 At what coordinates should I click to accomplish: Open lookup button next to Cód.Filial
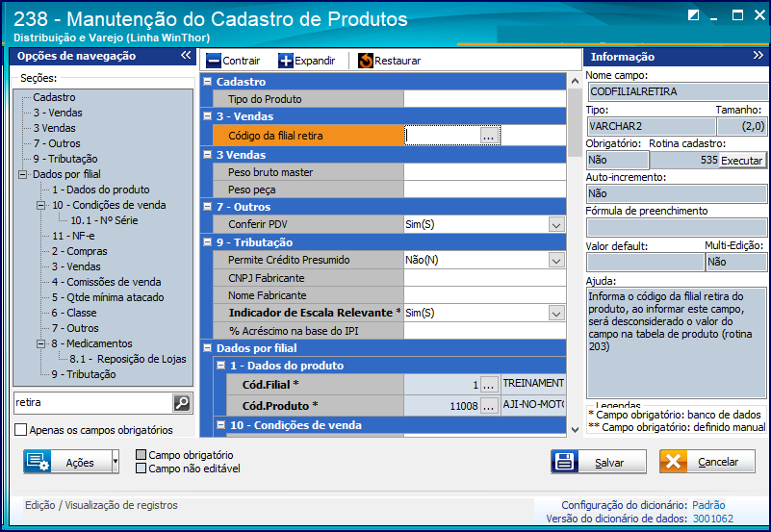point(489,385)
